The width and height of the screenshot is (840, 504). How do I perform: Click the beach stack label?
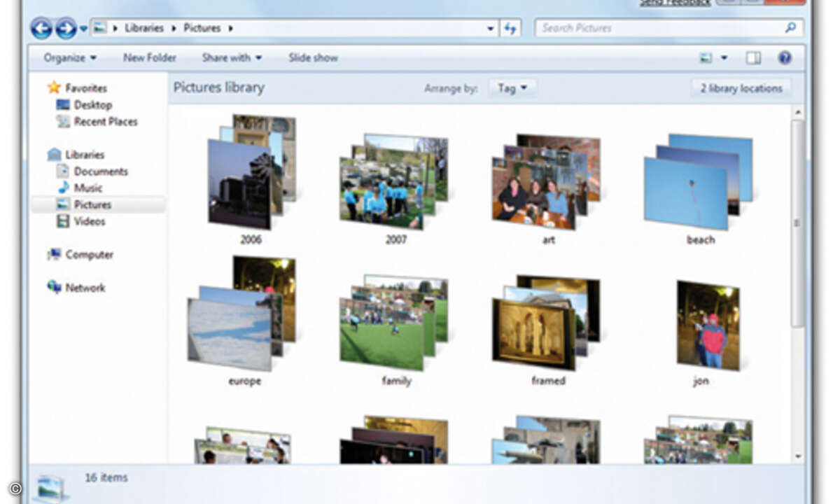[701, 239]
